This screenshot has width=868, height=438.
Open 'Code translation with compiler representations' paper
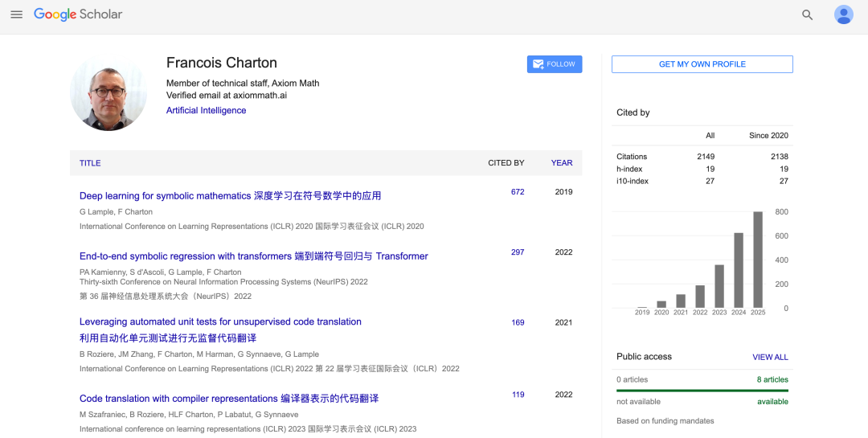(228, 399)
